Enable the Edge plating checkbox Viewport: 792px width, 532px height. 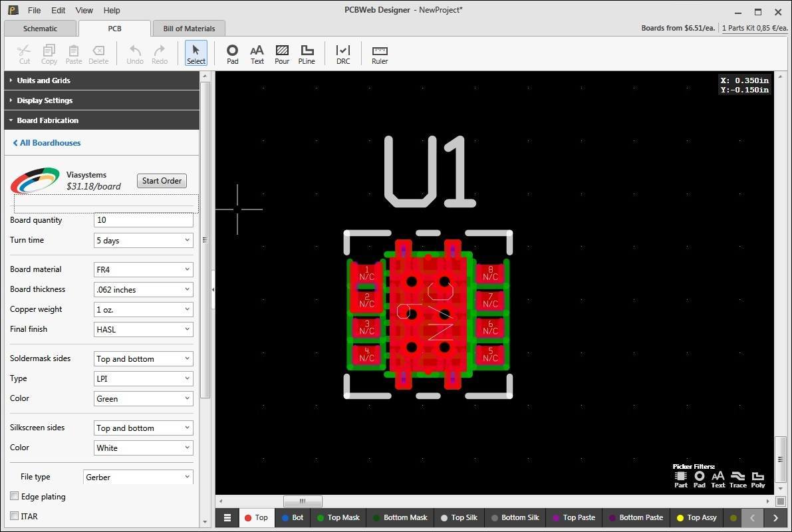click(14, 496)
